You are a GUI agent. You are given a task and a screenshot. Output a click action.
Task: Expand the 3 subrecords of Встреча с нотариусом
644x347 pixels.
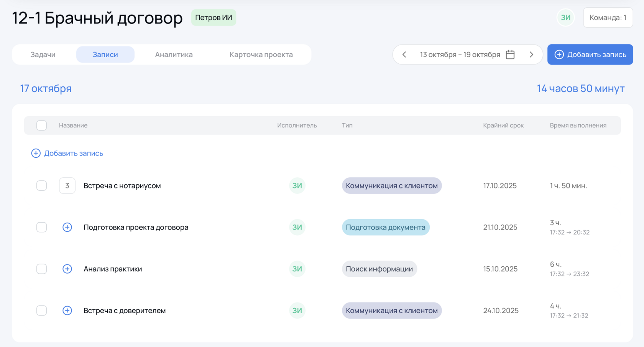(67, 186)
